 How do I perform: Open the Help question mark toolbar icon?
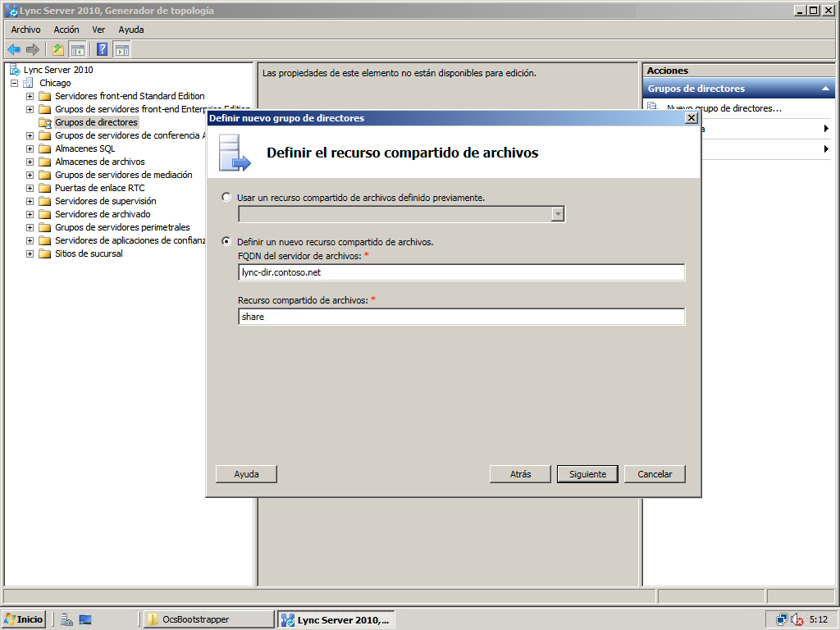click(x=103, y=50)
